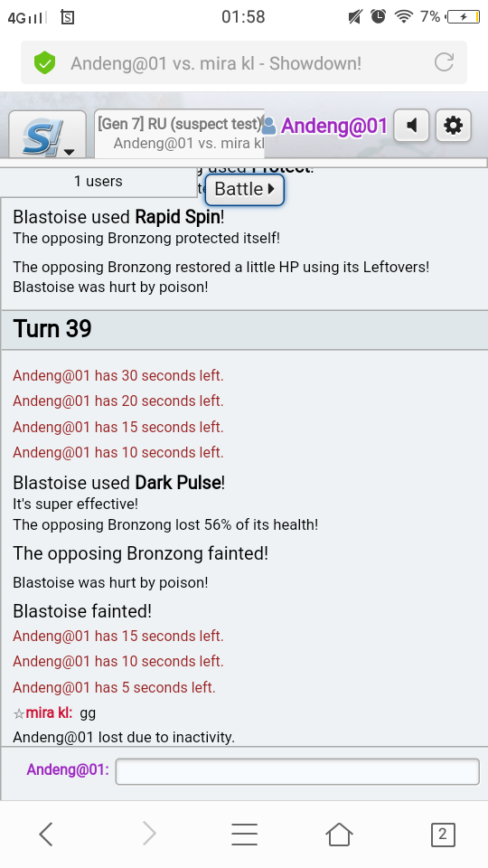488x868 pixels.
Task: Click the Turn 39 header
Action: tap(244, 329)
